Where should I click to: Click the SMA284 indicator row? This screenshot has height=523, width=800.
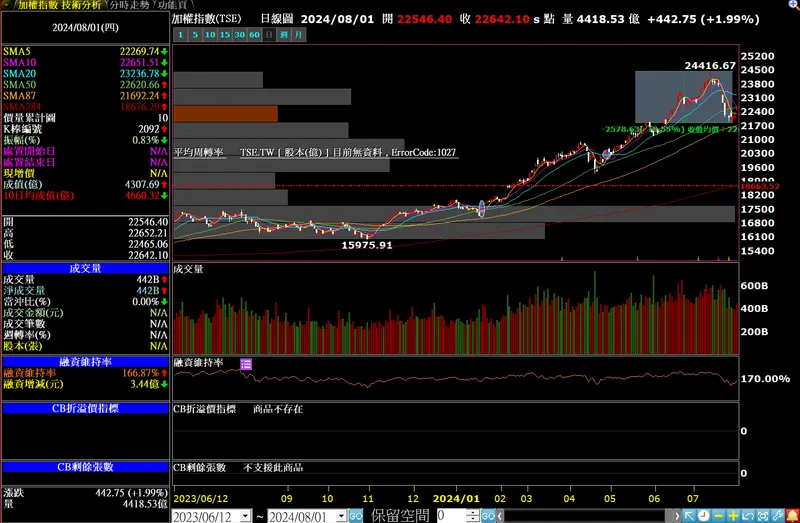click(85, 107)
